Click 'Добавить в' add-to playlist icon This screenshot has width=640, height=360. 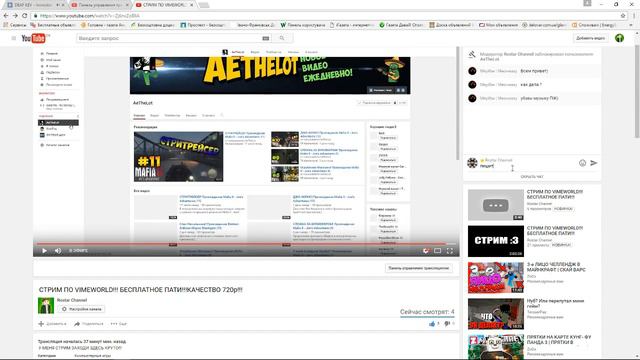[41, 324]
